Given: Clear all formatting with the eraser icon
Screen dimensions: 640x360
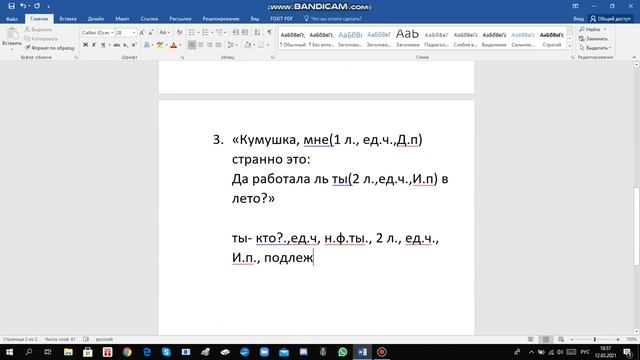Looking at the screenshot, I should click(x=179, y=32).
